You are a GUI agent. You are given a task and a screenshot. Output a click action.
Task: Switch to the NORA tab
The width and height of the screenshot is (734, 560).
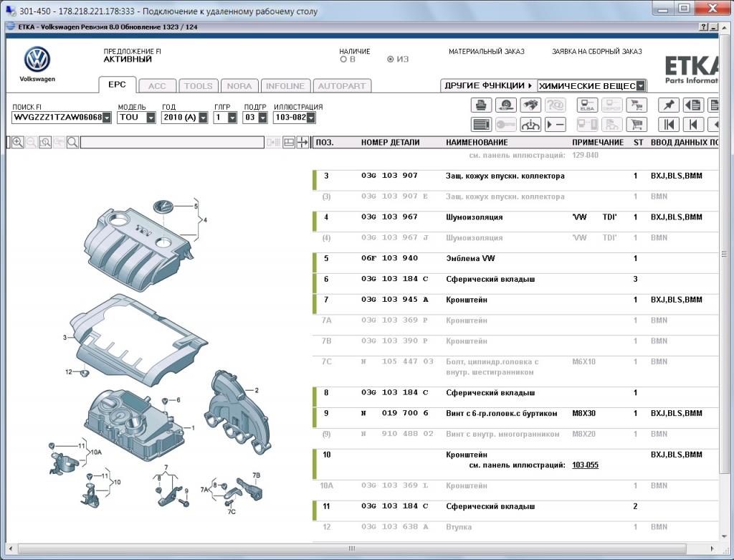(x=239, y=86)
